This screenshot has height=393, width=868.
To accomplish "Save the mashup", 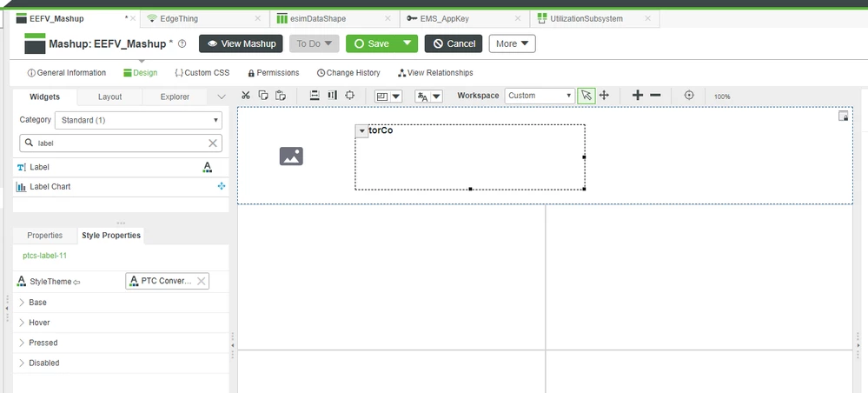I will [372, 43].
